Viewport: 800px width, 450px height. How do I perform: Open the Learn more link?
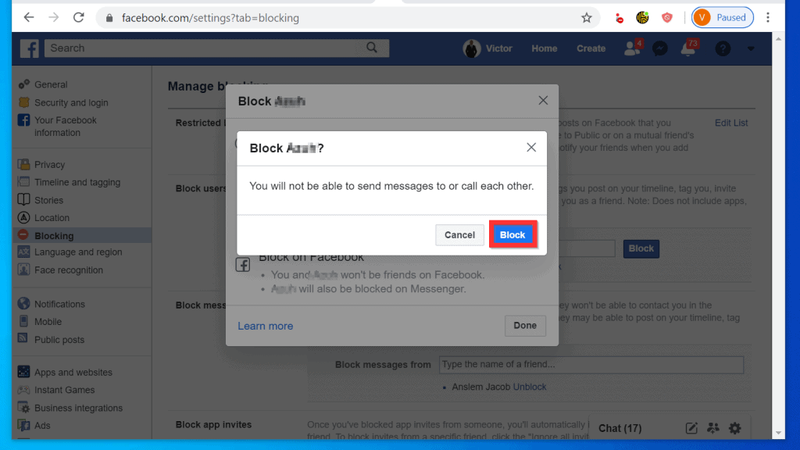(265, 326)
